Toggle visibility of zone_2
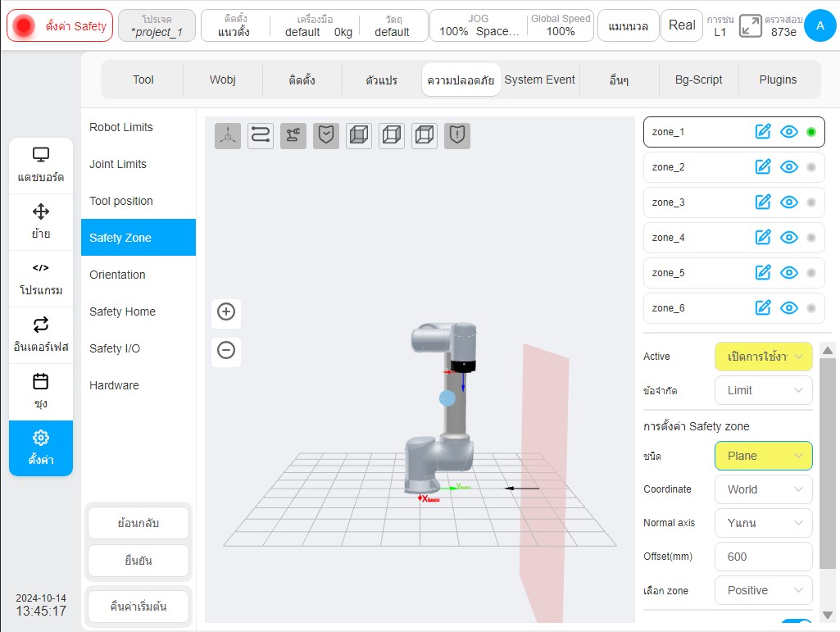Image resolution: width=840 pixels, height=632 pixels. coord(789,166)
